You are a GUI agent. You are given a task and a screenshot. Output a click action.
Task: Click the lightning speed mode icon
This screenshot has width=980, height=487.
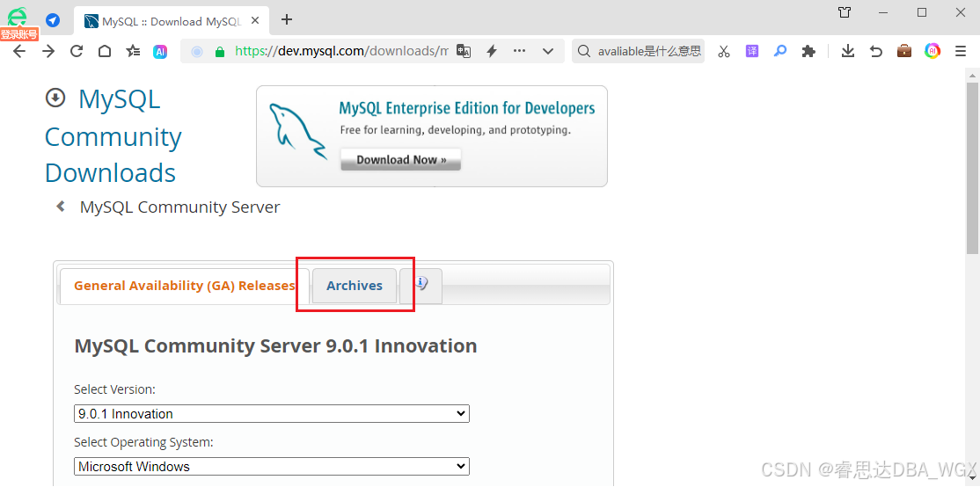(492, 51)
